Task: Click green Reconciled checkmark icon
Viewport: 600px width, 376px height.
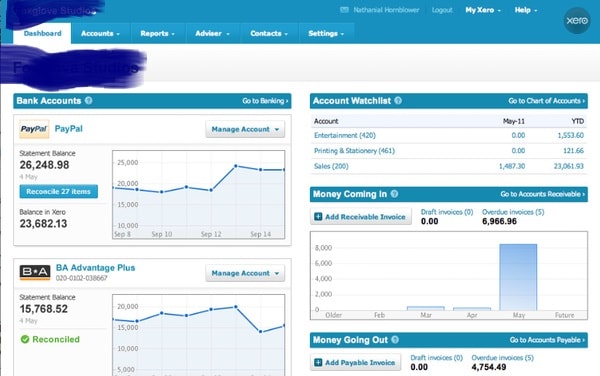Action: point(25,339)
